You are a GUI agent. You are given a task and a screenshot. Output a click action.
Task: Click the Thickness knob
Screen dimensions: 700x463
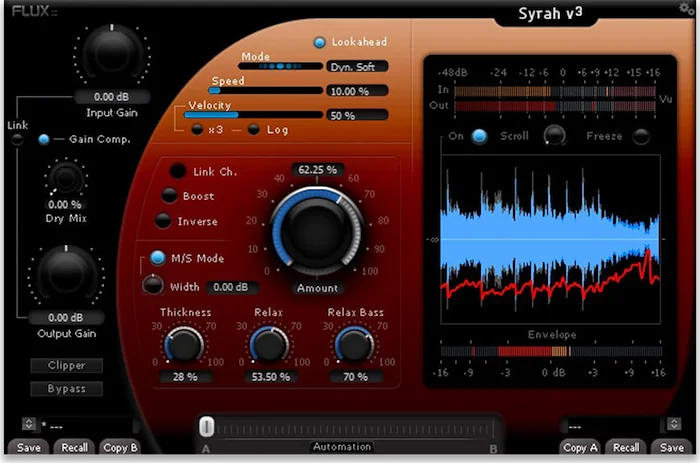184,345
